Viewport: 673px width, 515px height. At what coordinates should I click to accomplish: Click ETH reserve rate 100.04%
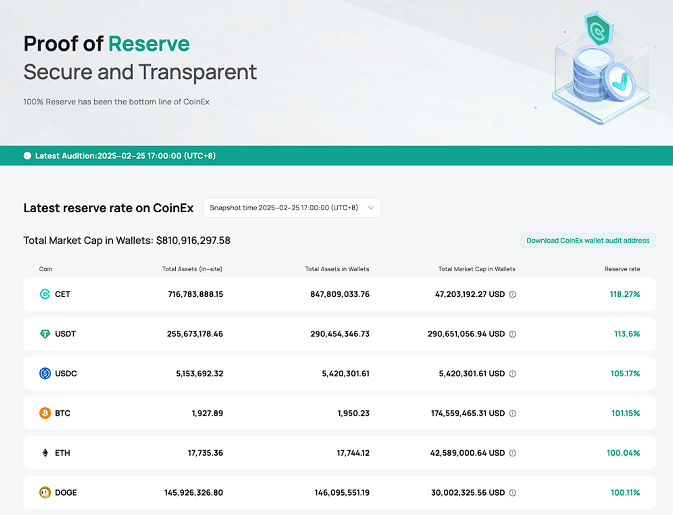coord(623,453)
